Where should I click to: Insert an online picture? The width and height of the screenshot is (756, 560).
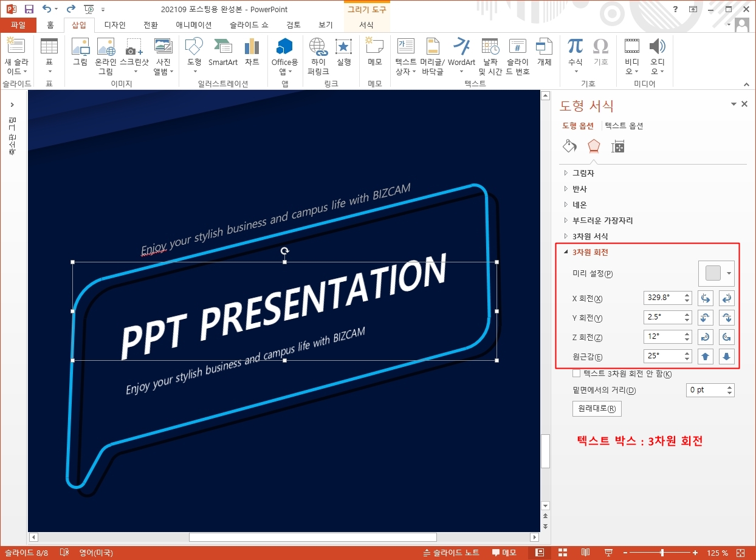106,56
